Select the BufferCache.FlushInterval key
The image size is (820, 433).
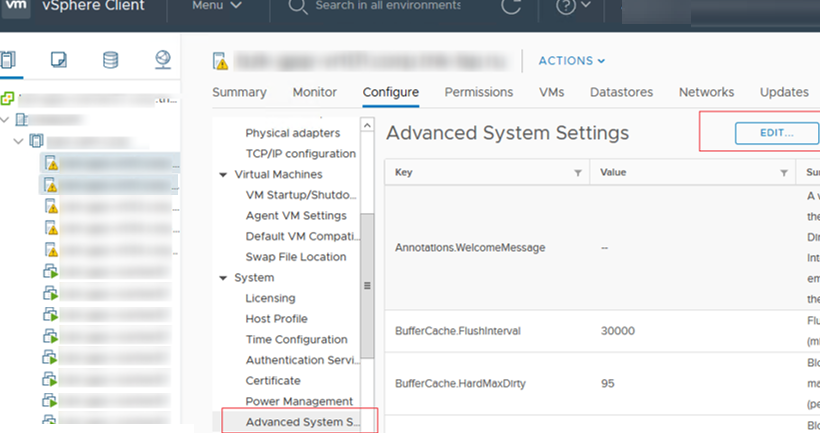point(458,331)
